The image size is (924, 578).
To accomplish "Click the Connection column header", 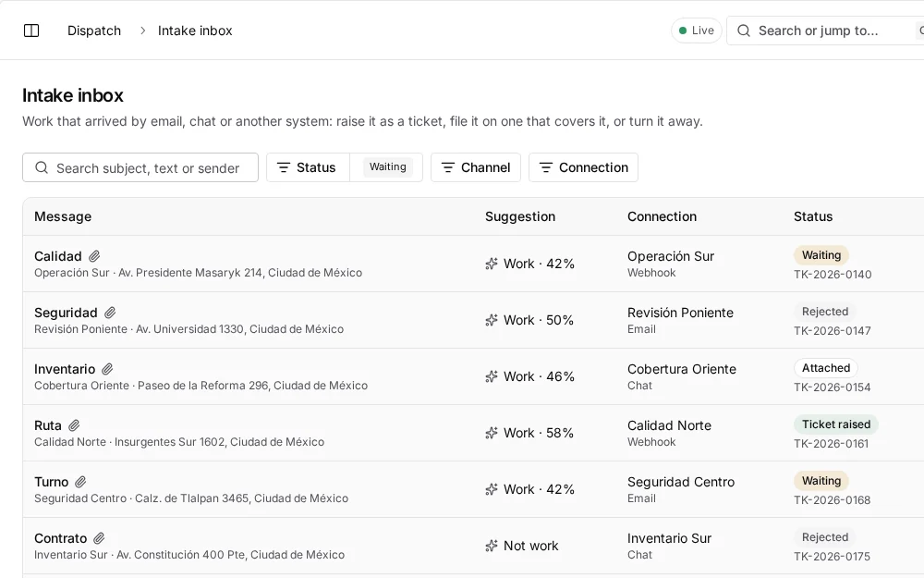I will [662, 216].
